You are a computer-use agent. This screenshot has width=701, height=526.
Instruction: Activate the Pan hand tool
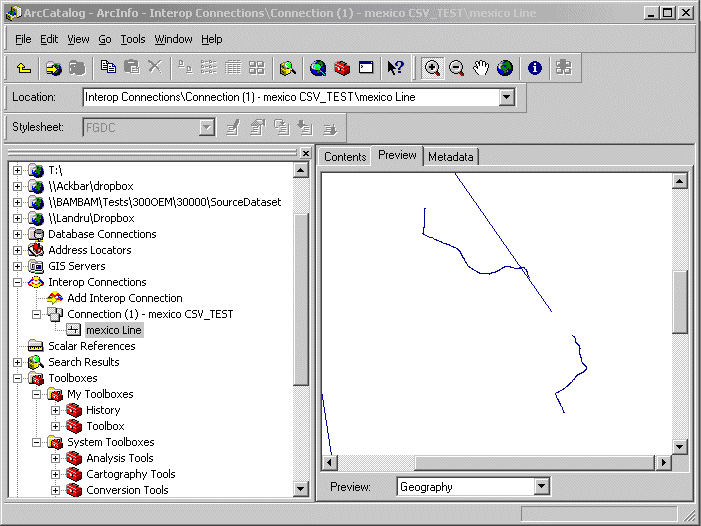(x=481, y=68)
